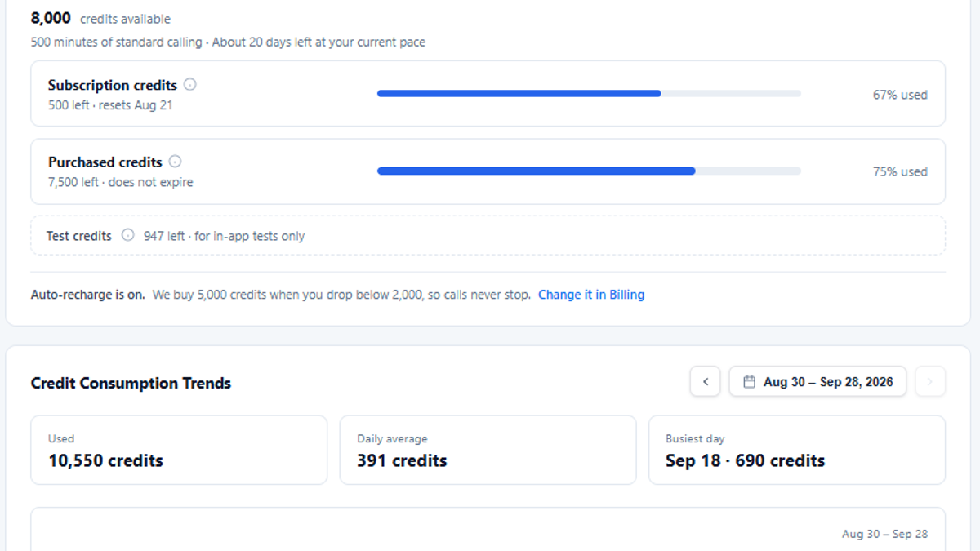Open the Change it in Billing link
The height and width of the screenshot is (551, 980).
(591, 295)
